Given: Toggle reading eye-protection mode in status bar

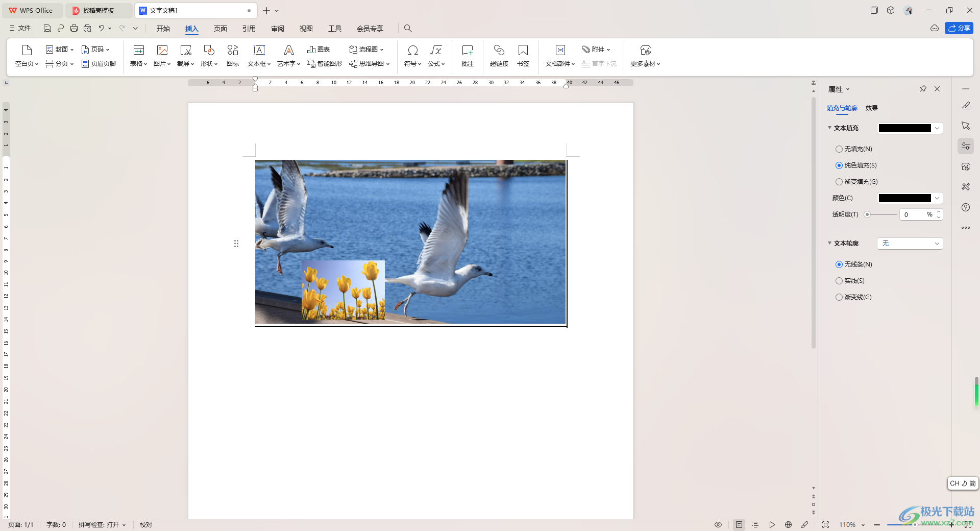Looking at the screenshot, I should coord(718,525).
